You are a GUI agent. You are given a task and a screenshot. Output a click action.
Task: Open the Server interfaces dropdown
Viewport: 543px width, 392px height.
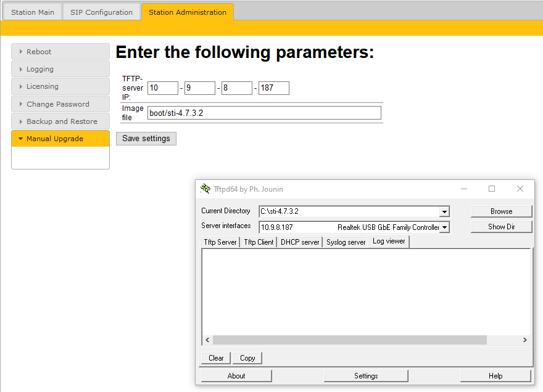click(x=444, y=227)
